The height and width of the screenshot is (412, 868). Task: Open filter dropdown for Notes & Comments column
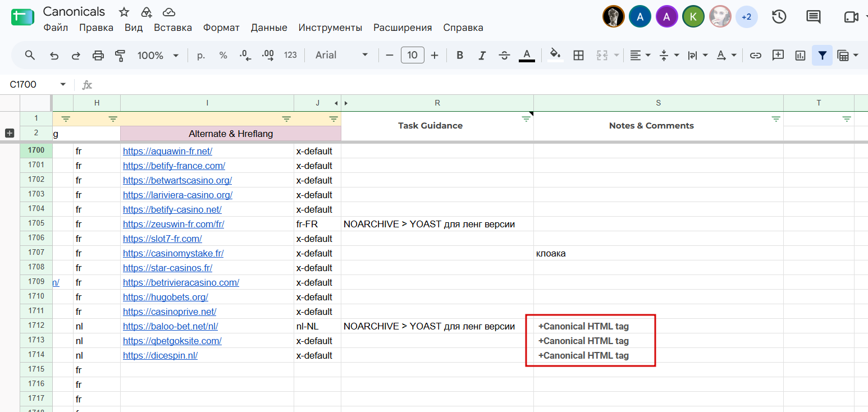click(776, 118)
